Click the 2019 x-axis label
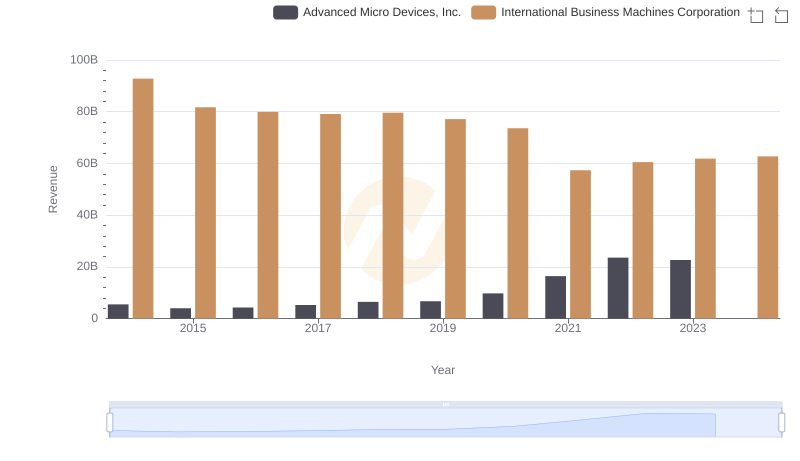The width and height of the screenshot is (800, 461). 443,328
